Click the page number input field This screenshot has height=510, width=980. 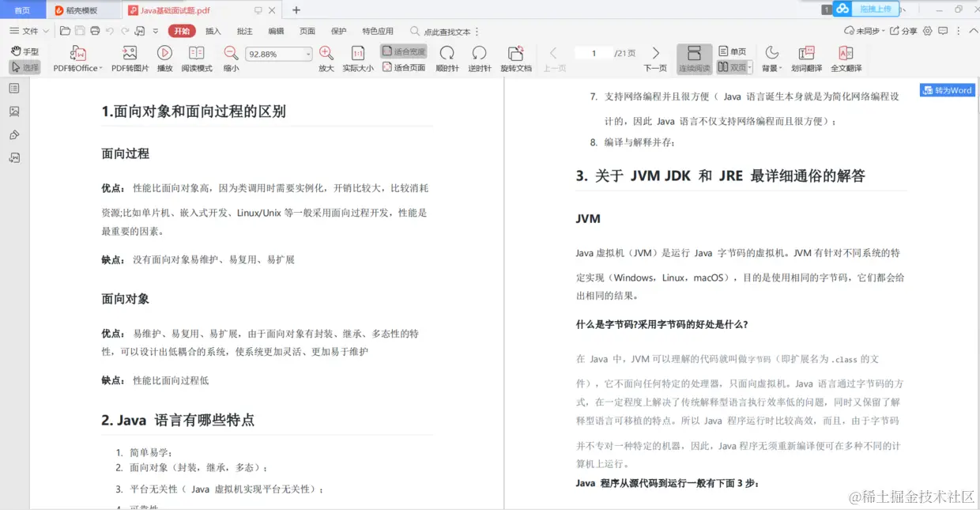click(x=594, y=53)
